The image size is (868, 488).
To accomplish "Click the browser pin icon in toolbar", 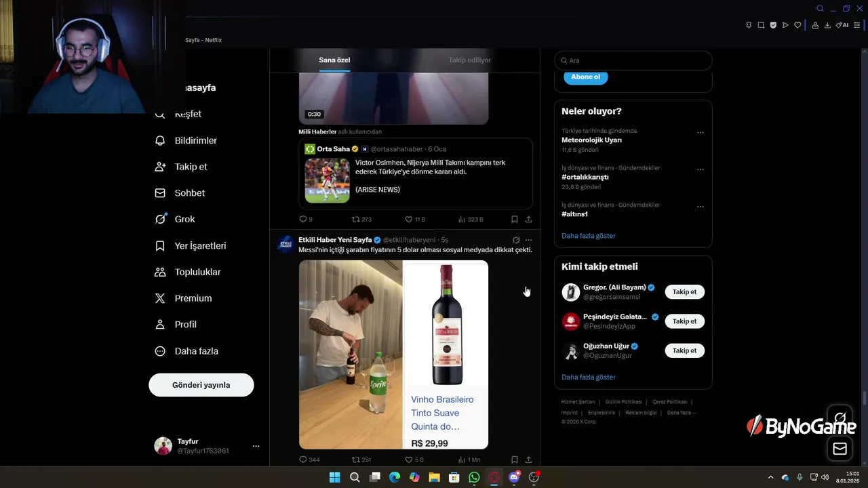I will pos(749,25).
